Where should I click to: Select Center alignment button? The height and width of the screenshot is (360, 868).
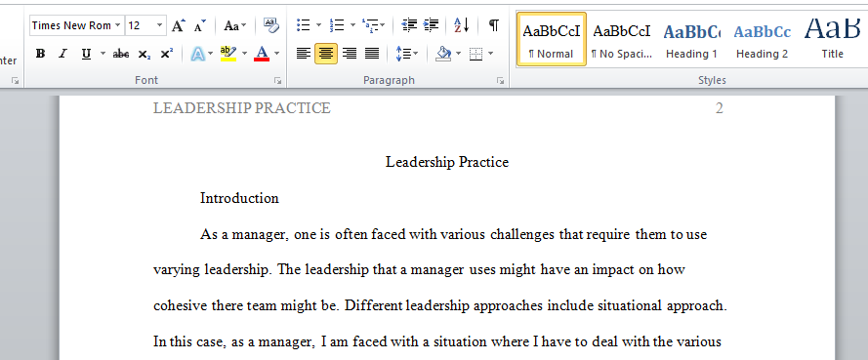pyautogui.click(x=326, y=54)
